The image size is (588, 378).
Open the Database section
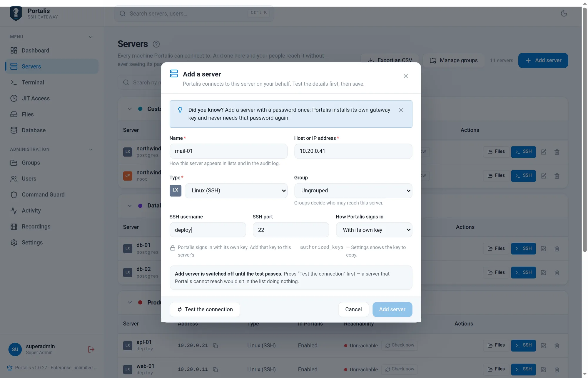click(x=52, y=130)
